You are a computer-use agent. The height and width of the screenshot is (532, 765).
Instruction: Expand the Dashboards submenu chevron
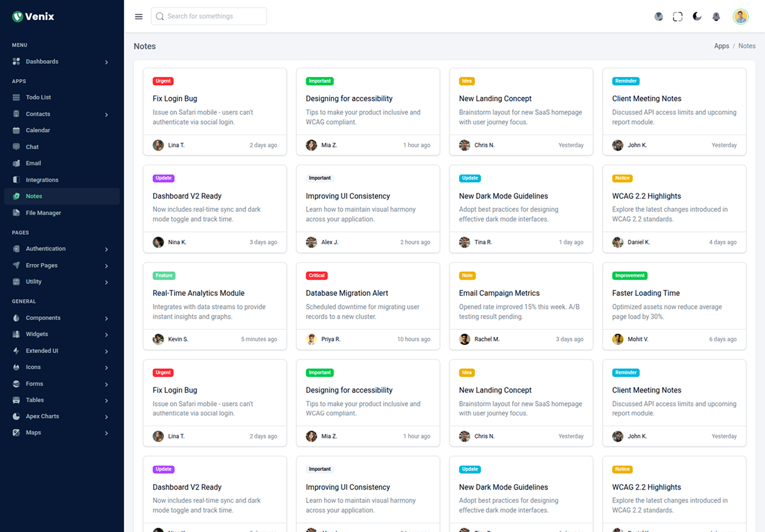coord(106,62)
